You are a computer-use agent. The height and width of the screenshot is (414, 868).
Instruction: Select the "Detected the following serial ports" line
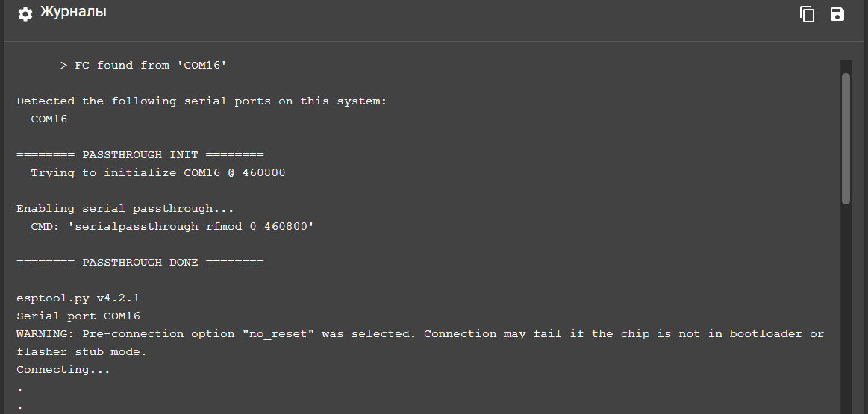click(x=202, y=101)
